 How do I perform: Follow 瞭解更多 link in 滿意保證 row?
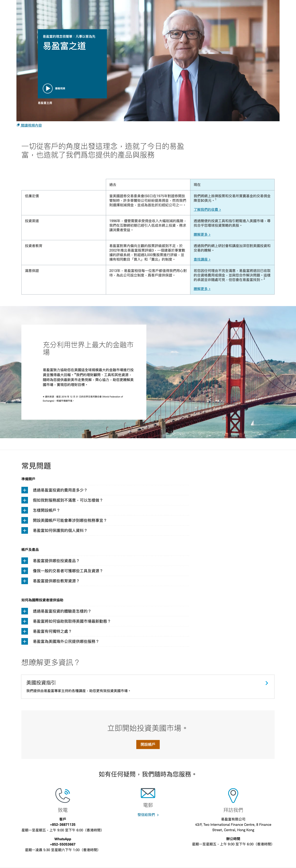coord(202,289)
